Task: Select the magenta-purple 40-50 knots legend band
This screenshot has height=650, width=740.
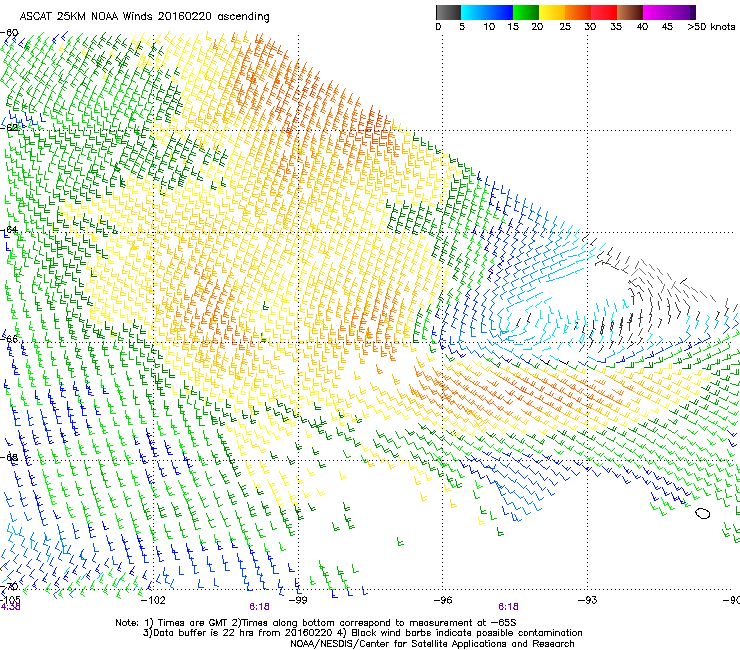Action: 669,12
